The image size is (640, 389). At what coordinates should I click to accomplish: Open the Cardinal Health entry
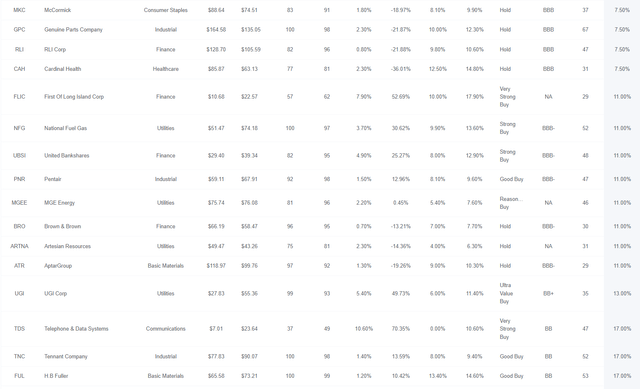tap(62, 69)
